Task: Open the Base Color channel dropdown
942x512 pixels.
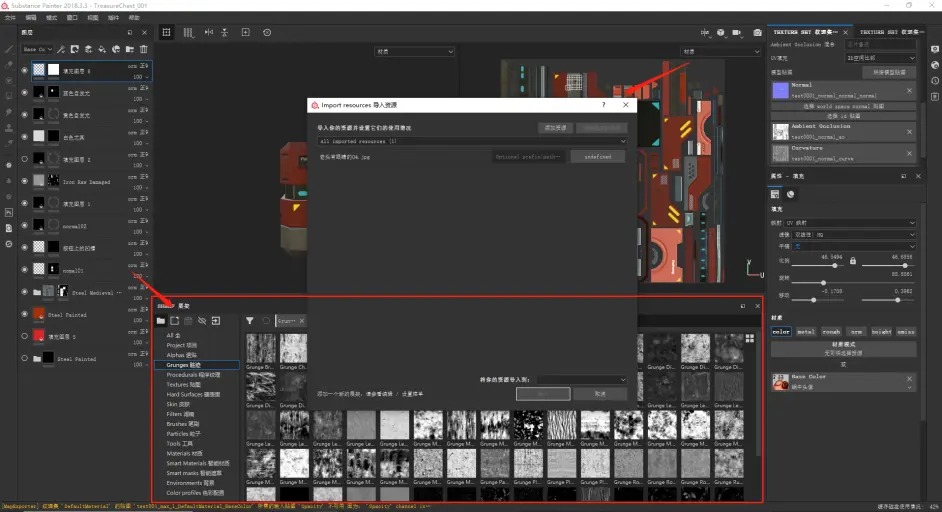Action: click(x=37, y=49)
